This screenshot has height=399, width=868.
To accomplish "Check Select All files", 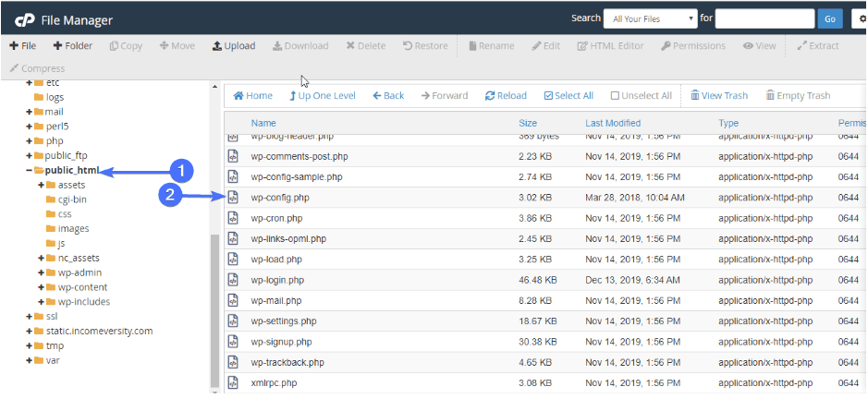I will 568,96.
